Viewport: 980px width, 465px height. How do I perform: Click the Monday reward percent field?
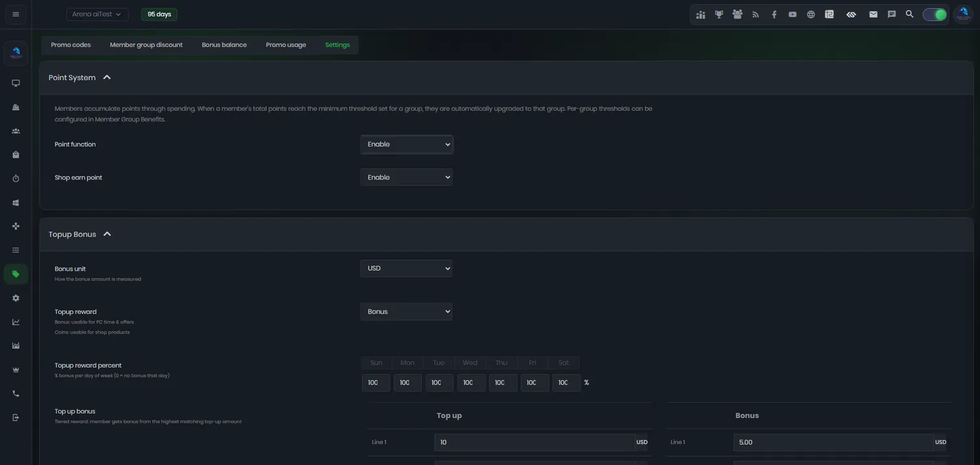coord(408,383)
